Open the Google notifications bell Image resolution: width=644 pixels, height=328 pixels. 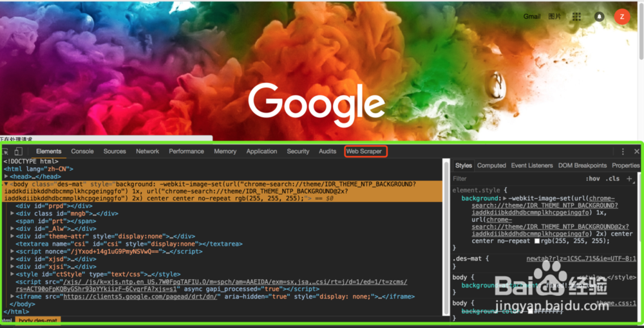click(600, 17)
